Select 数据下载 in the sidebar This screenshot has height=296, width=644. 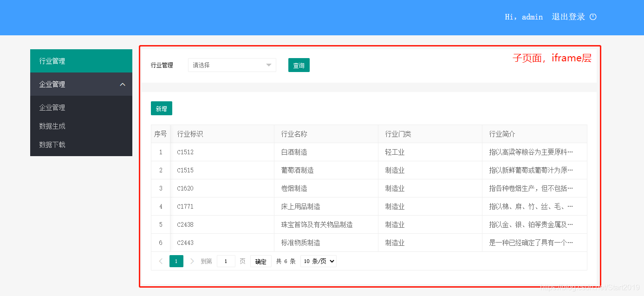click(52, 145)
